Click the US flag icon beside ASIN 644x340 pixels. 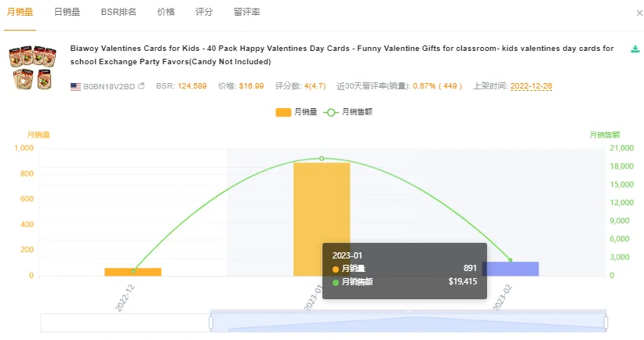pos(75,85)
